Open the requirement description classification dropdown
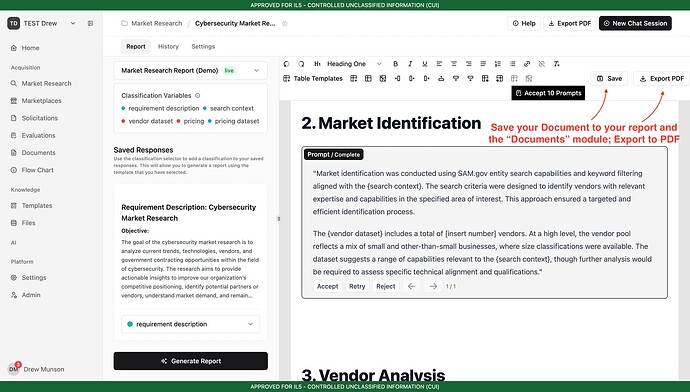690x392 pixels. (191, 324)
